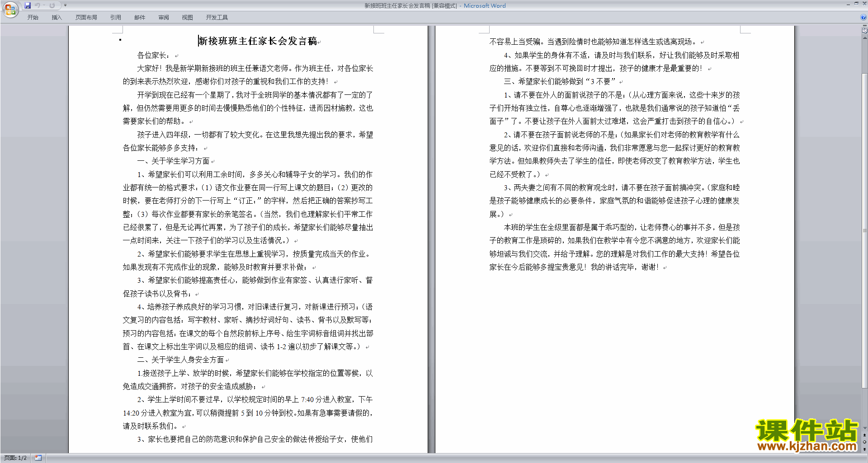Select the 视图 ribbon tab

tap(187, 17)
